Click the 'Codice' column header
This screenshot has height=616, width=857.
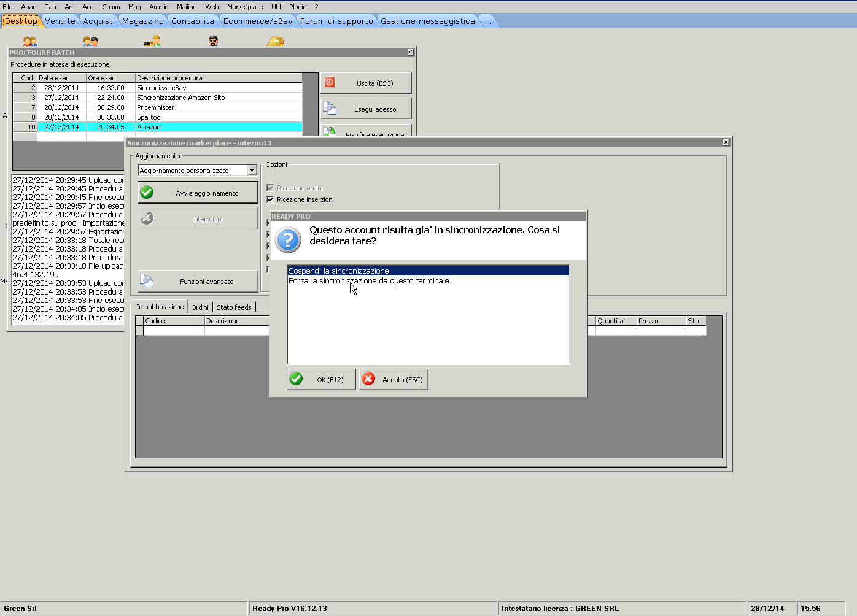pyautogui.click(x=174, y=321)
